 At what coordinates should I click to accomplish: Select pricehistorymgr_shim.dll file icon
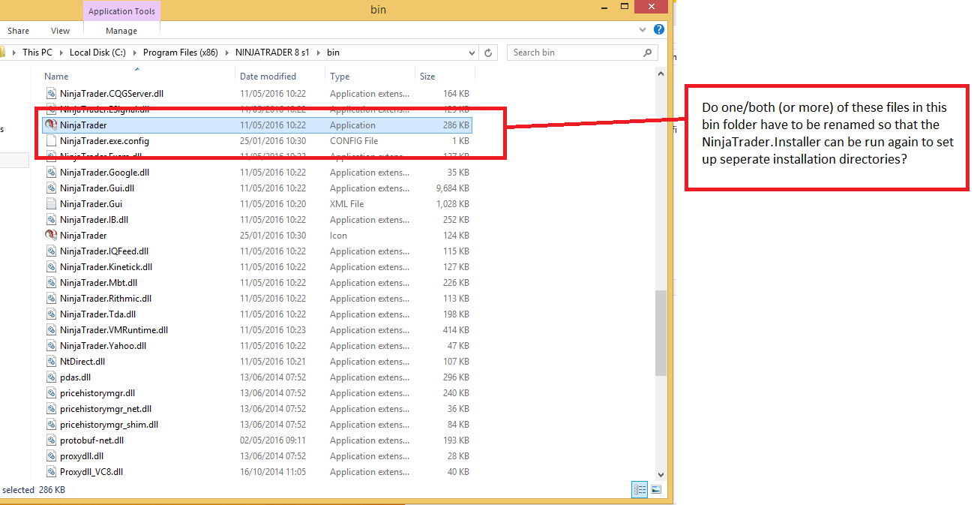tap(51, 425)
